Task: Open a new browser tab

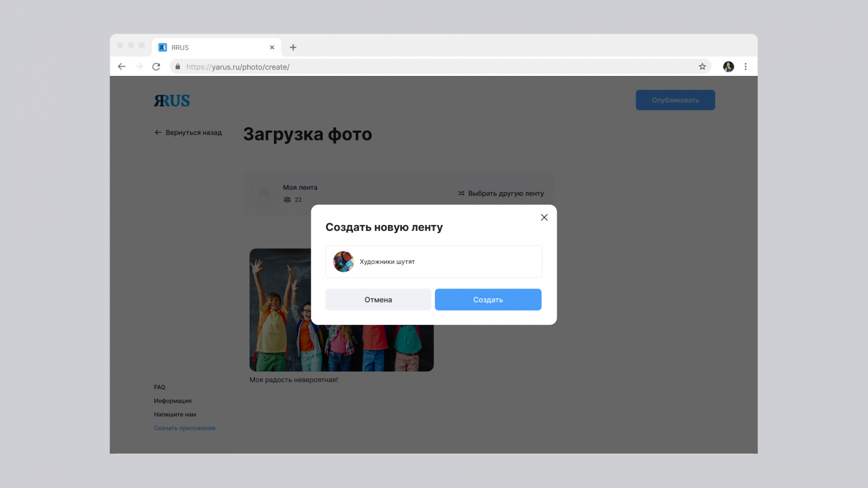Action: tap(293, 47)
